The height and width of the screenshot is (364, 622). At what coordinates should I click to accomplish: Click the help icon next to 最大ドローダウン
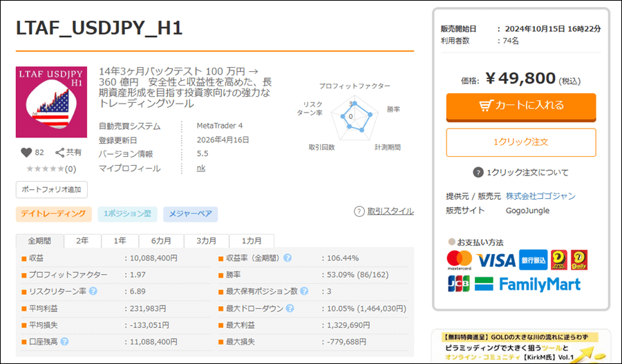[288, 308]
